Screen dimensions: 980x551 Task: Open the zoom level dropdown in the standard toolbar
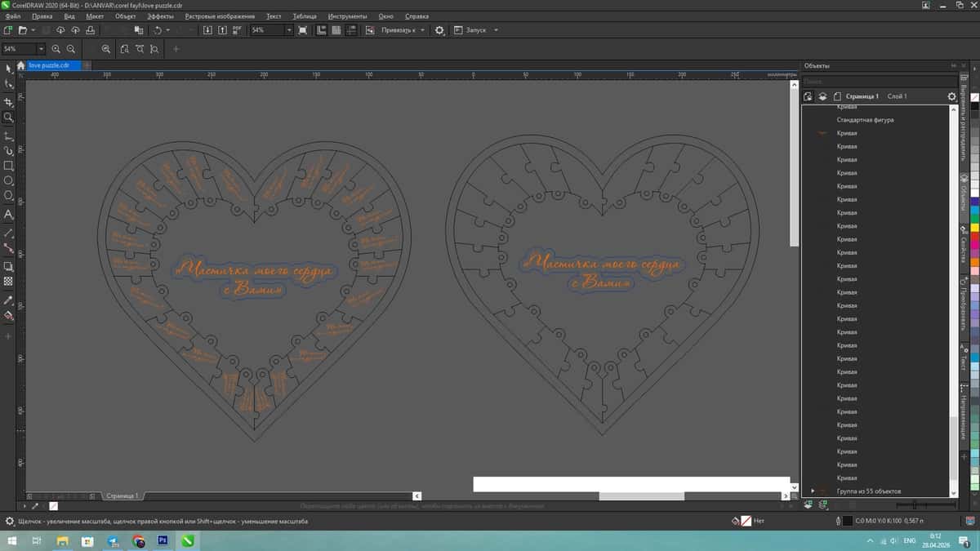(x=289, y=30)
